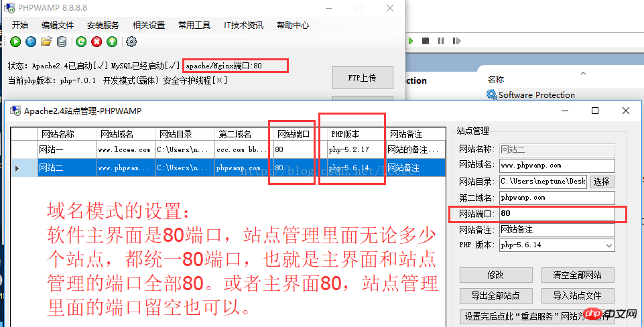Click the 网站的备注... cell in 网站一 row
The width and height of the screenshot is (644, 327).
tap(415, 150)
